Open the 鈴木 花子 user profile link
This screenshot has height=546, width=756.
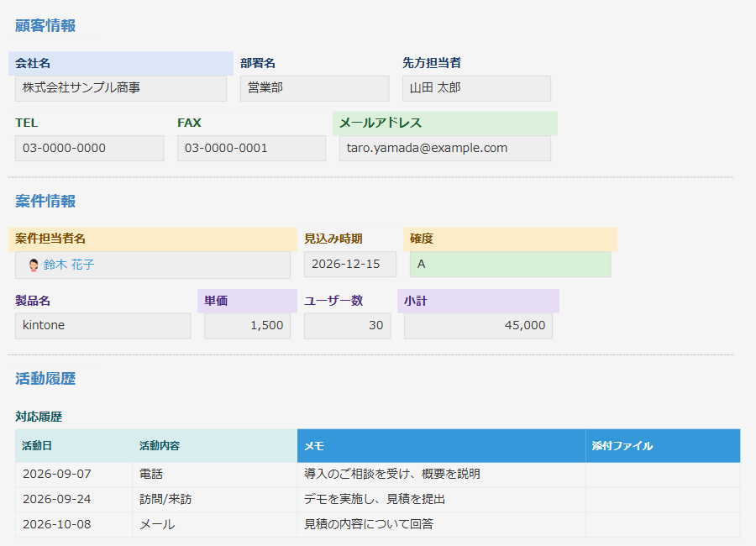click(69, 265)
